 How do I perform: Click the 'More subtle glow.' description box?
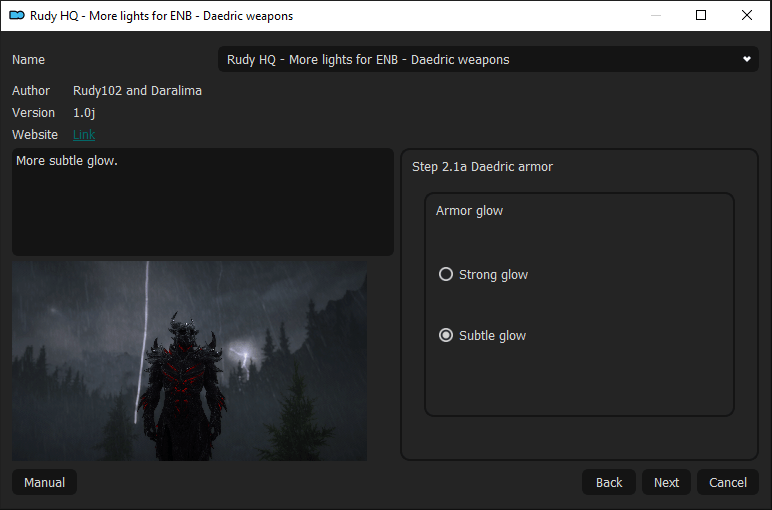pyautogui.click(x=203, y=202)
